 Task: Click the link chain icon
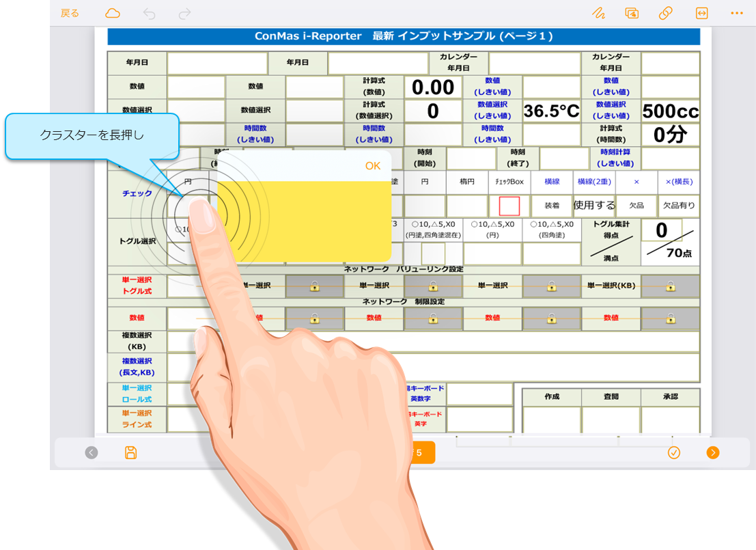(666, 13)
